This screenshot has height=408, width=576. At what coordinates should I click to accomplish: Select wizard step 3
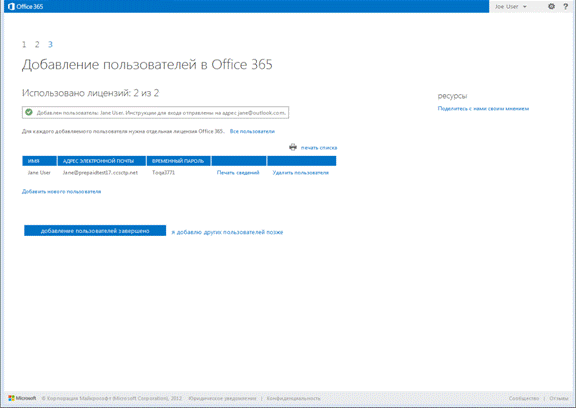click(x=50, y=44)
